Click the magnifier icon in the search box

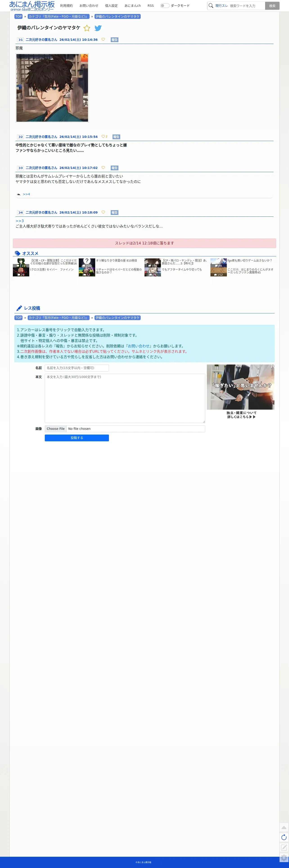pyautogui.click(x=211, y=6)
